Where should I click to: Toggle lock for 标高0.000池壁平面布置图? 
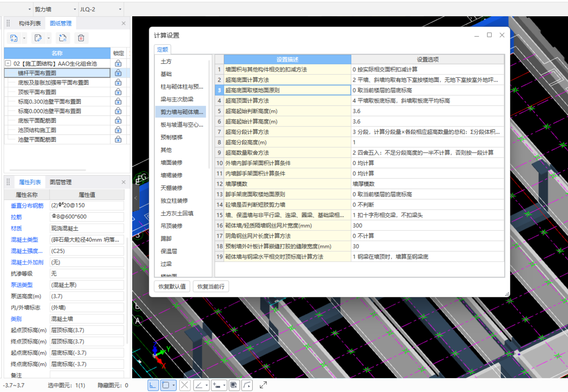(118, 111)
